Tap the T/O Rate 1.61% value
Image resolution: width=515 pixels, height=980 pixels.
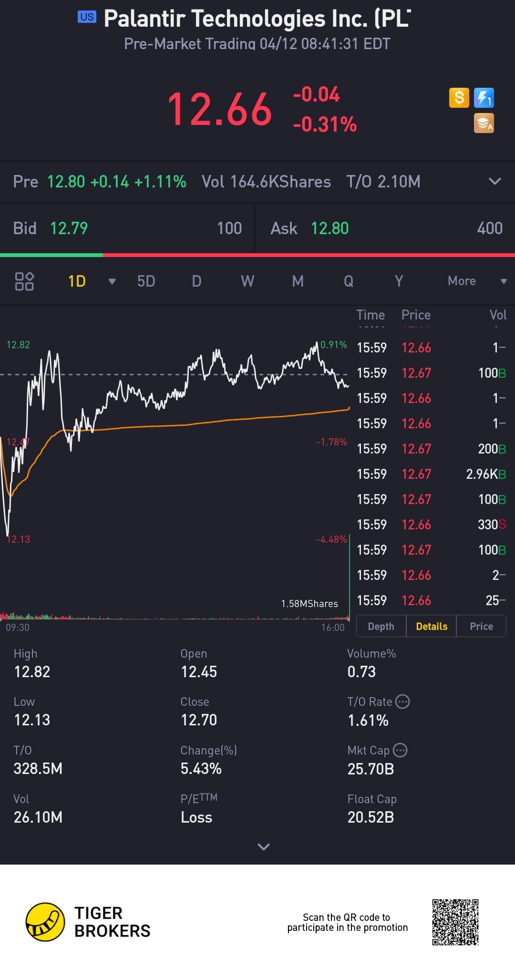pos(368,721)
